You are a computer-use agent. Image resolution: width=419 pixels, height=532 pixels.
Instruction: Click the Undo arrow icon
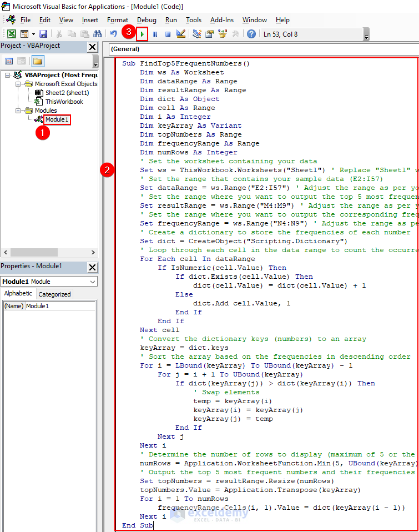(114, 34)
